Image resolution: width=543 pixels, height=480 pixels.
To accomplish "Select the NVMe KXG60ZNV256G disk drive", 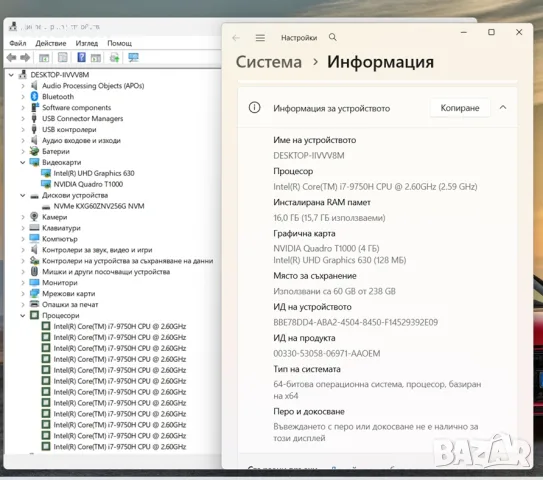I will (99, 206).
